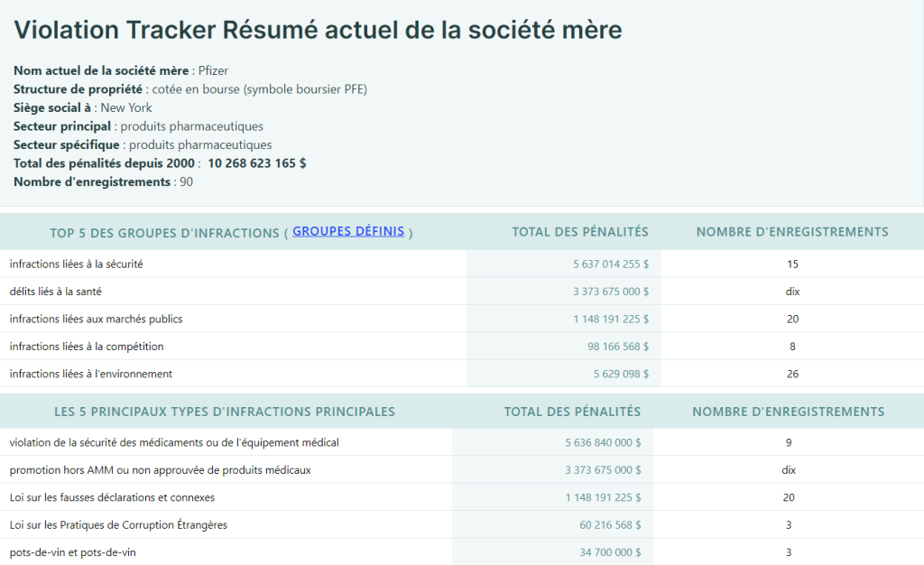The image size is (924, 565).
Task: Select the infractions liées à la sécurité row
Action: (77, 264)
